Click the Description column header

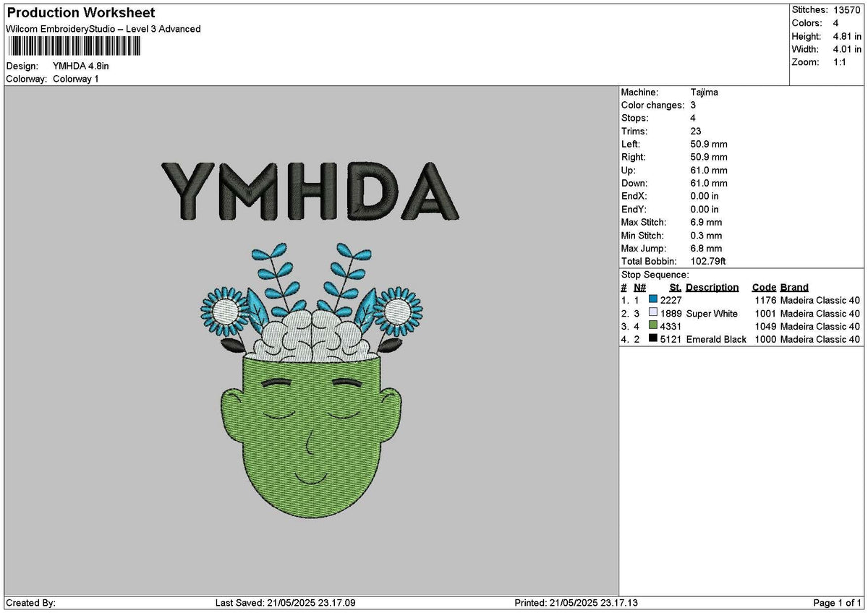[x=712, y=287]
